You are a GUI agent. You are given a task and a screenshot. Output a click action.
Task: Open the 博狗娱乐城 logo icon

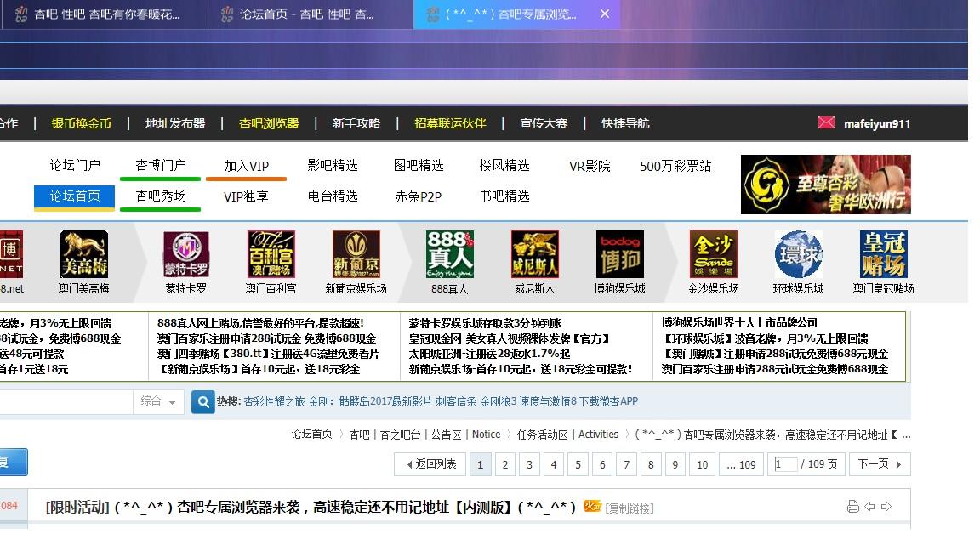pyautogui.click(x=619, y=254)
